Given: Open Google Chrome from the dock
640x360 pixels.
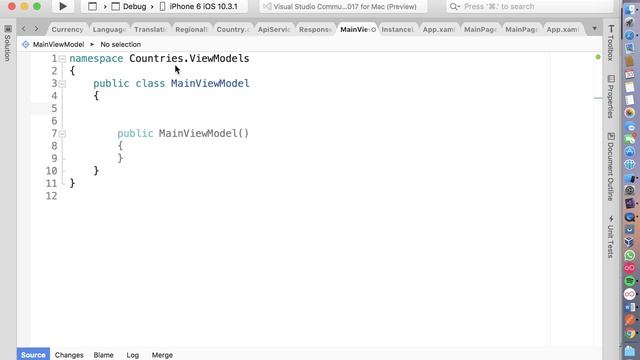Looking at the screenshot, I should coord(630,333).
